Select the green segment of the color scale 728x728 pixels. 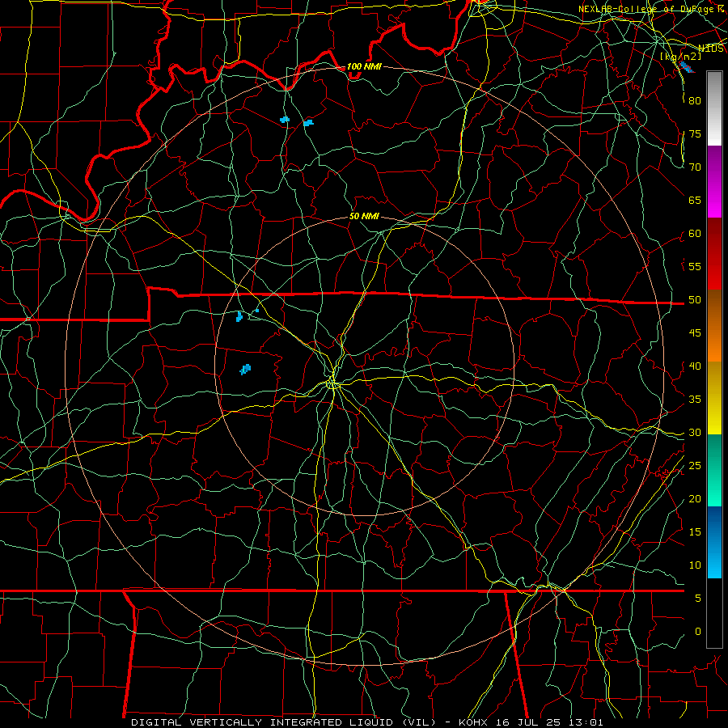click(714, 470)
